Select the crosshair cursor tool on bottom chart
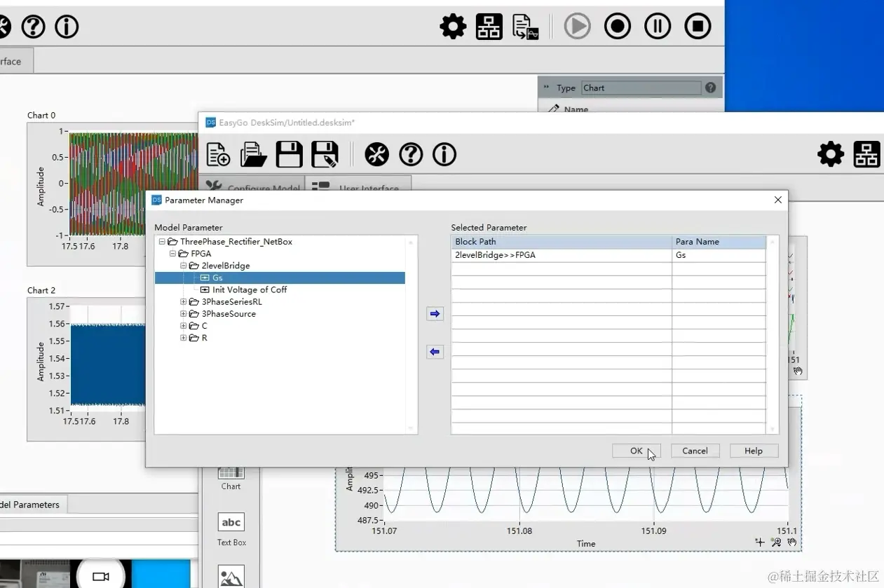The width and height of the screenshot is (884, 588). pyautogui.click(x=760, y=542)
